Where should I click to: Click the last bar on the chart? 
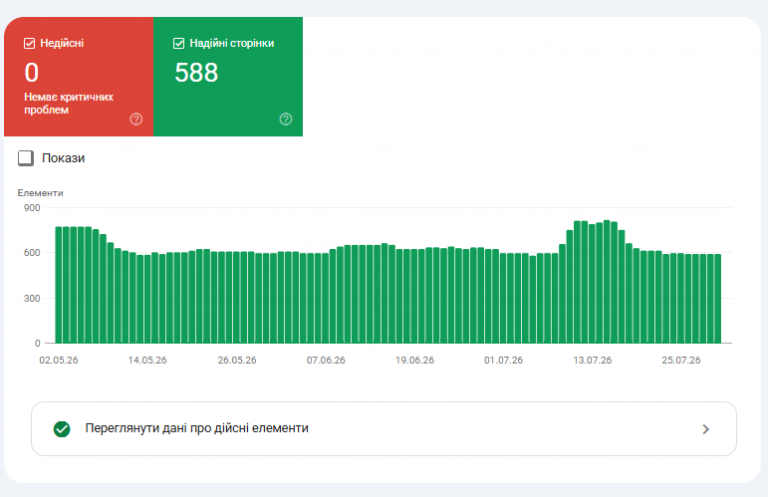(718, 299)
